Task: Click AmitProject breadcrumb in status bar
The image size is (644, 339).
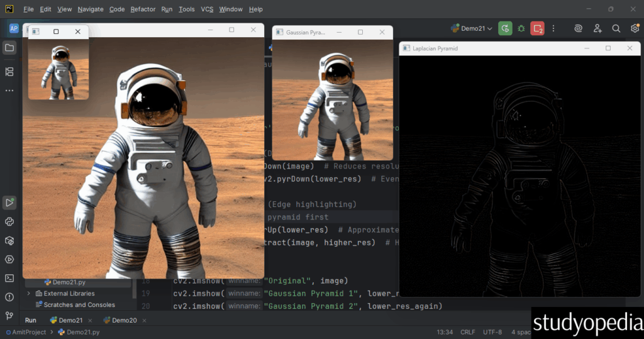Action: tap(25, 332)
